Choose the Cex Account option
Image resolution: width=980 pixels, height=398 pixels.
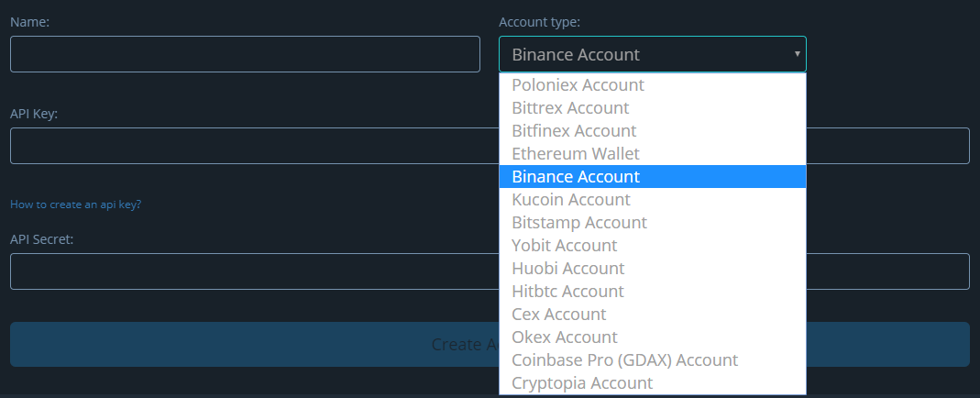(653, 315)
